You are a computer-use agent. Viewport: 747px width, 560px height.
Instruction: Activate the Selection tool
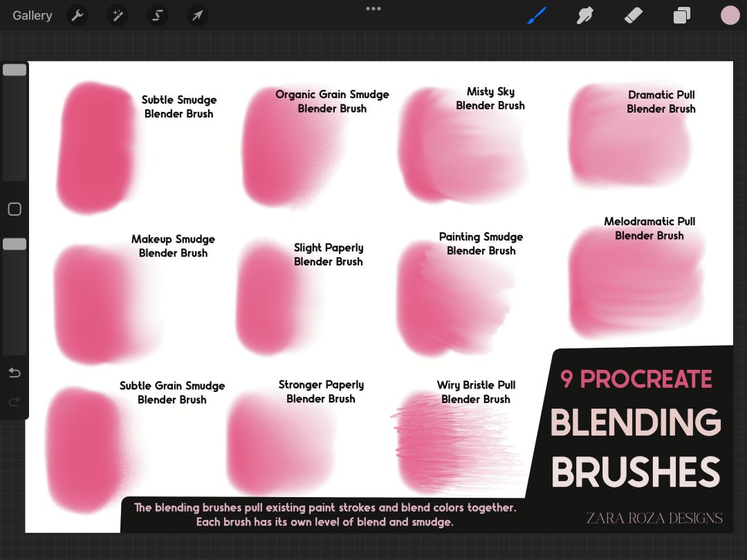(157, 15)
